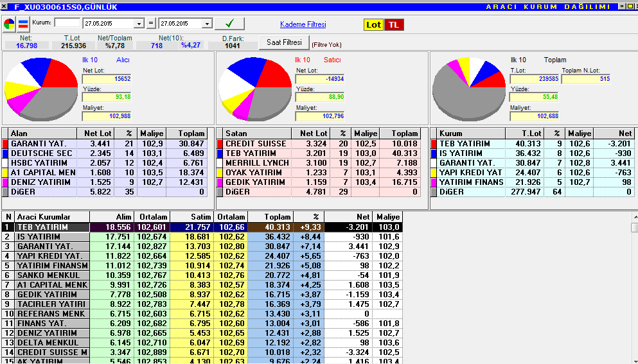Sort by the Net column header in the bottom table
This screenshot has height=364, width=638.
pyautogui.click(x=347, y=217)
